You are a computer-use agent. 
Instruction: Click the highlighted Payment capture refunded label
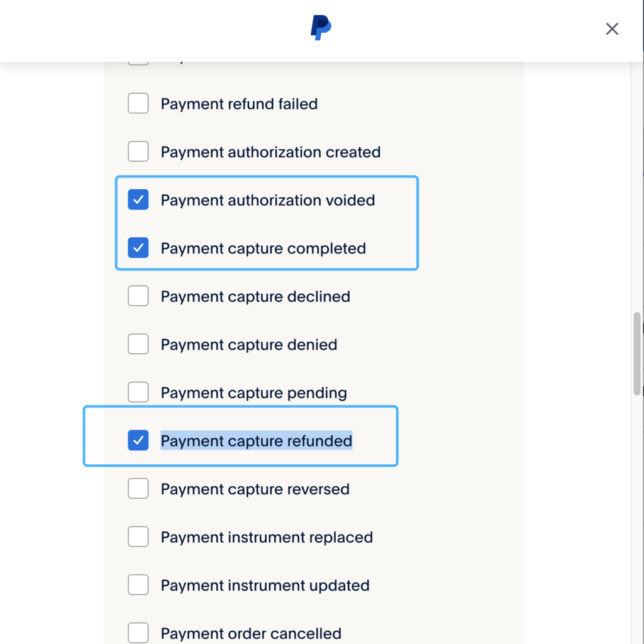point(256,441)
